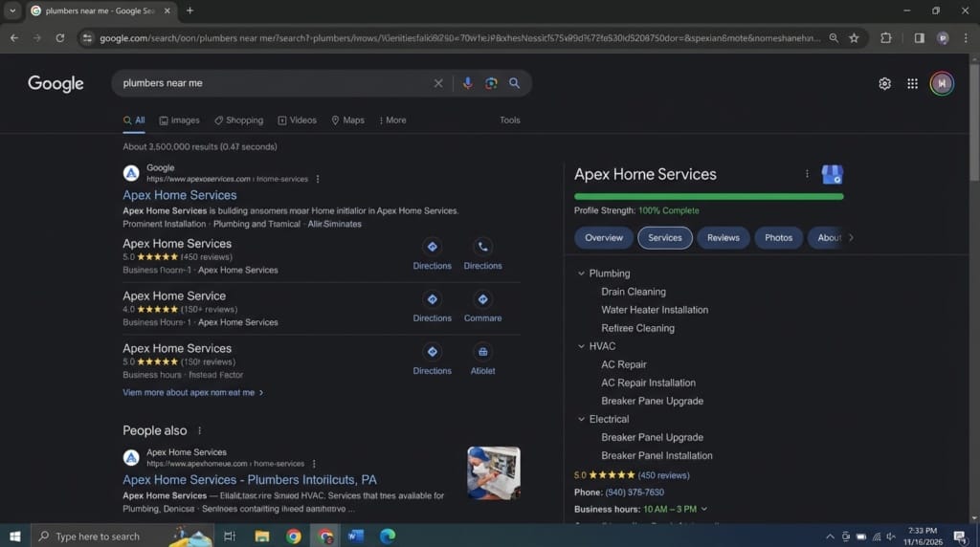Go back to previous page
This screenshot has height=547, width=980.
[x=13, y=38]
